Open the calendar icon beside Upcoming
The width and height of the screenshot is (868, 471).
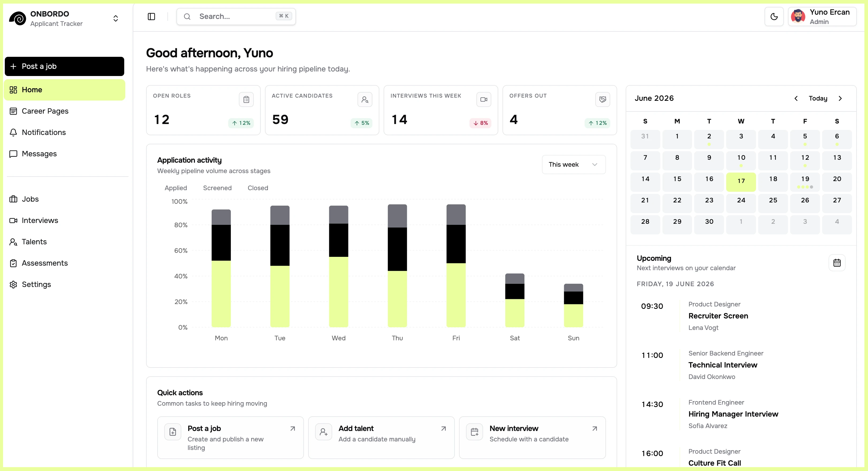(x=837, y=263)
